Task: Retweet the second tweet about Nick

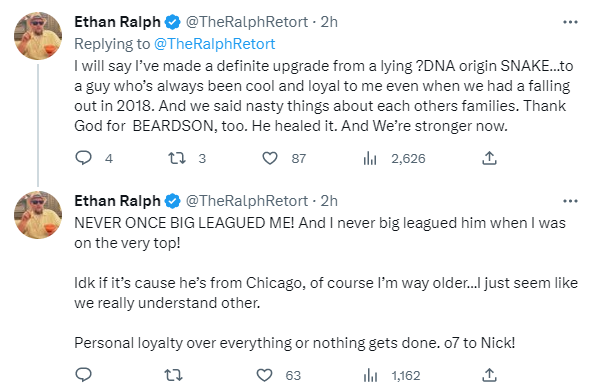Action: pos(173,375)
